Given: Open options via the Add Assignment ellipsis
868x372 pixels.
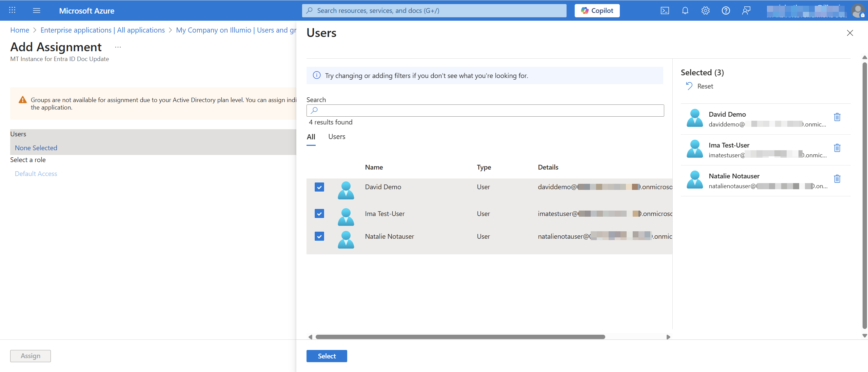Looking at the screenshot, I should [x=118, y=47].
